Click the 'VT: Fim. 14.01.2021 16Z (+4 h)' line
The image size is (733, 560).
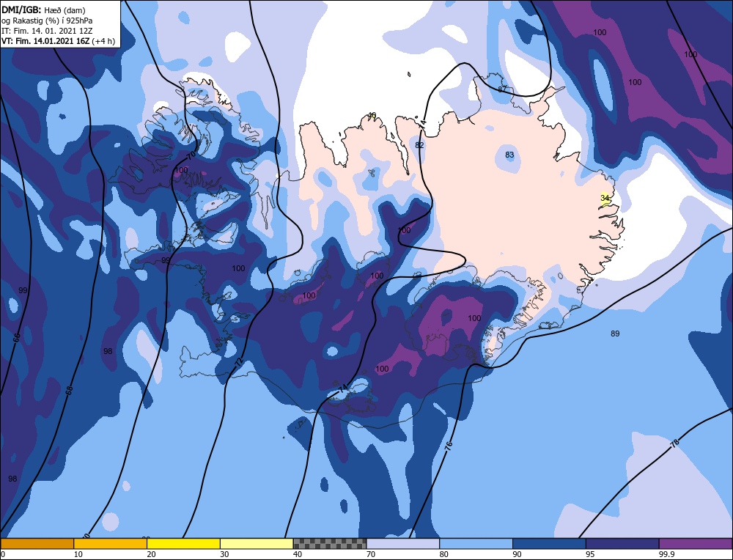[x=58, y=41]
